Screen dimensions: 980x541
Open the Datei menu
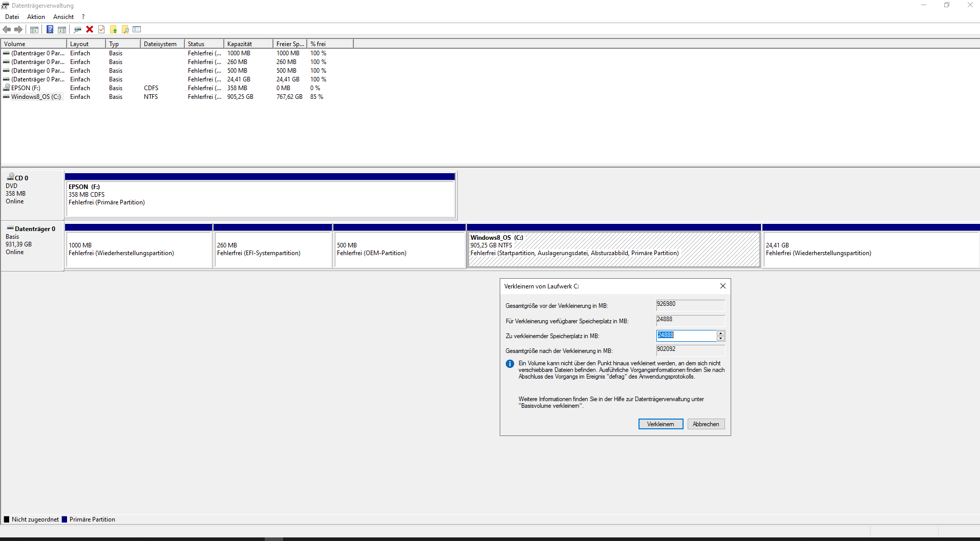click(x=12, y=17)
